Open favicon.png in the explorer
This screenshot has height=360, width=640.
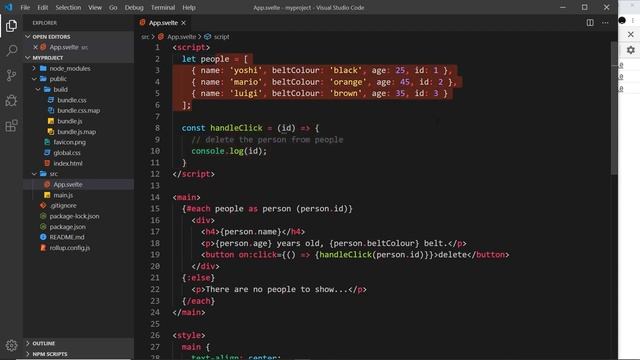point(69,142)
